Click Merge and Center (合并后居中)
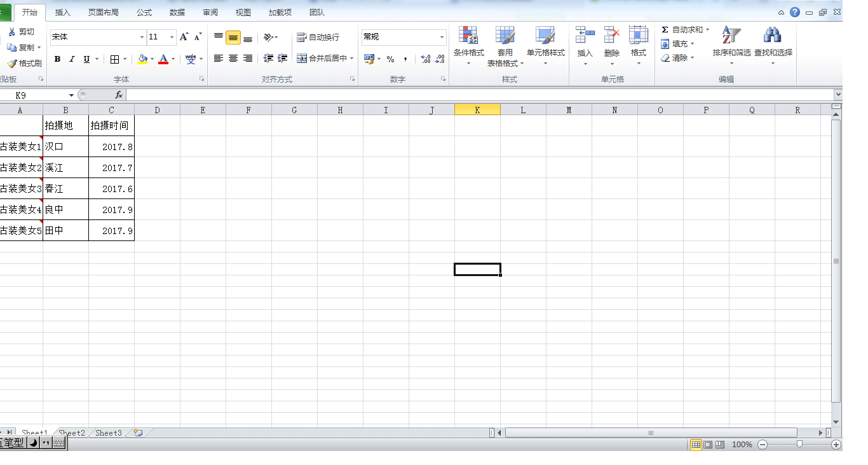Screen dimensions: 868x465 [322, 59]
